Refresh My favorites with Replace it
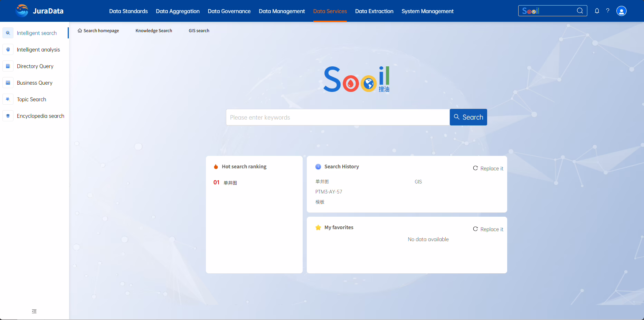The width and height of the screenshot is (644, 320). click(x=488, y=229)
